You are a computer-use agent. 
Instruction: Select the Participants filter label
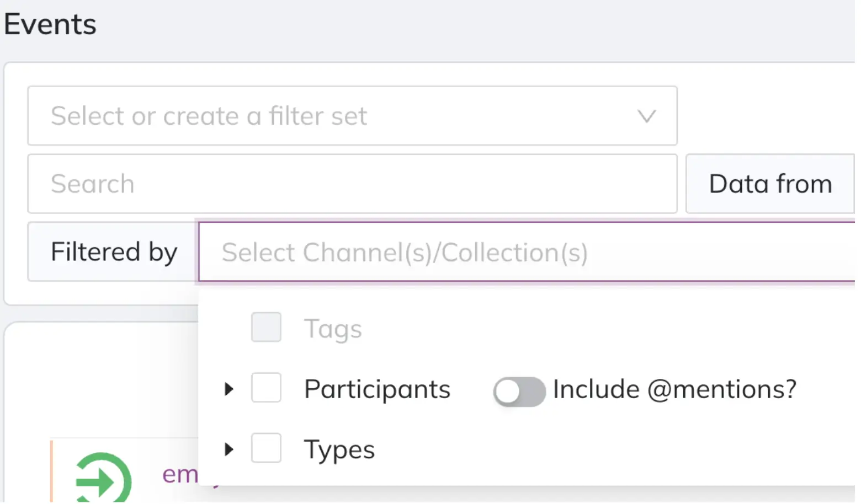(x=377, y=389)
